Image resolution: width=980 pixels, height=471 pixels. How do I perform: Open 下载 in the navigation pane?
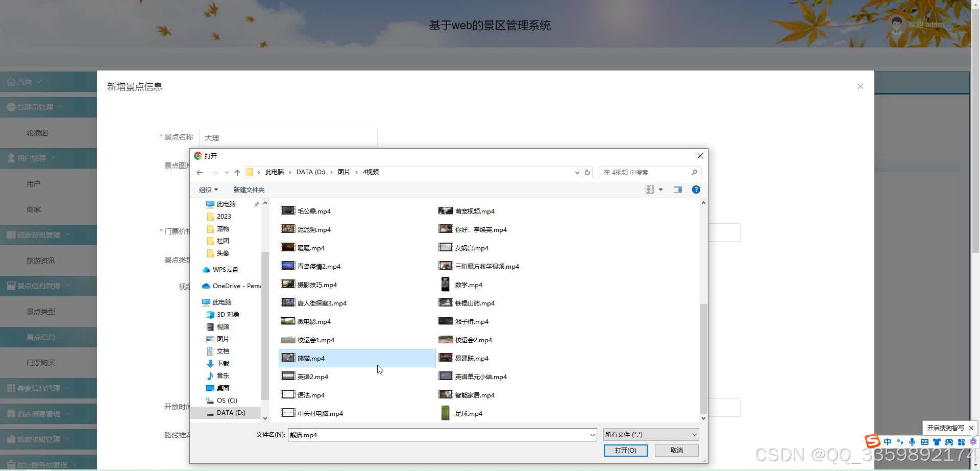pyautogui.click(x=218, y=363)
